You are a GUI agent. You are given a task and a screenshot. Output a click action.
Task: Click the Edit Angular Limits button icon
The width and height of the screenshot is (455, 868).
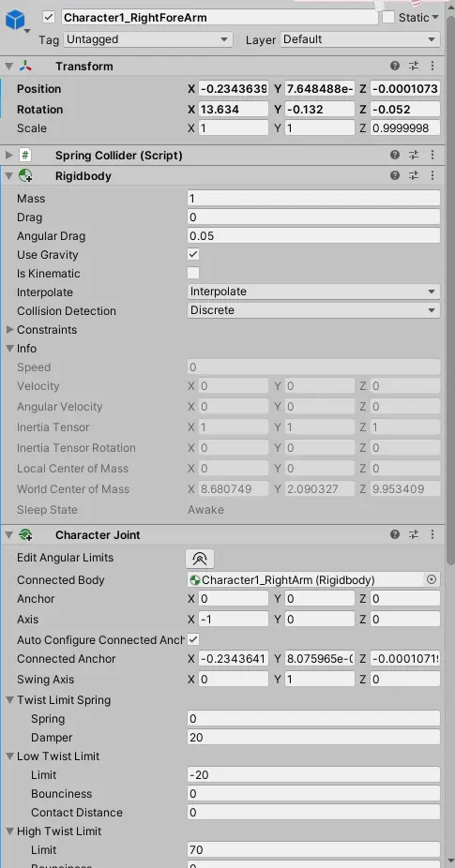click(x=200, y=559)
